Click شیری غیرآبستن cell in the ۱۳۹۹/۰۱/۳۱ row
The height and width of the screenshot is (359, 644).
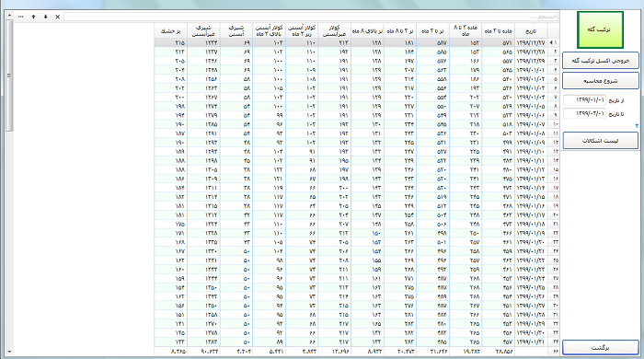(203, 342)
